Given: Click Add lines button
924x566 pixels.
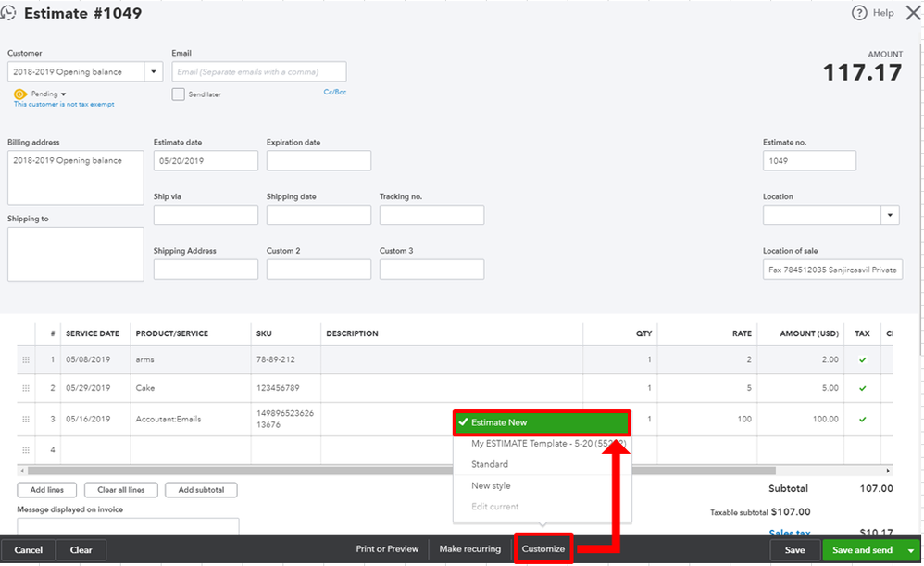Looking at the screenshot, I should tap(46, 490).
